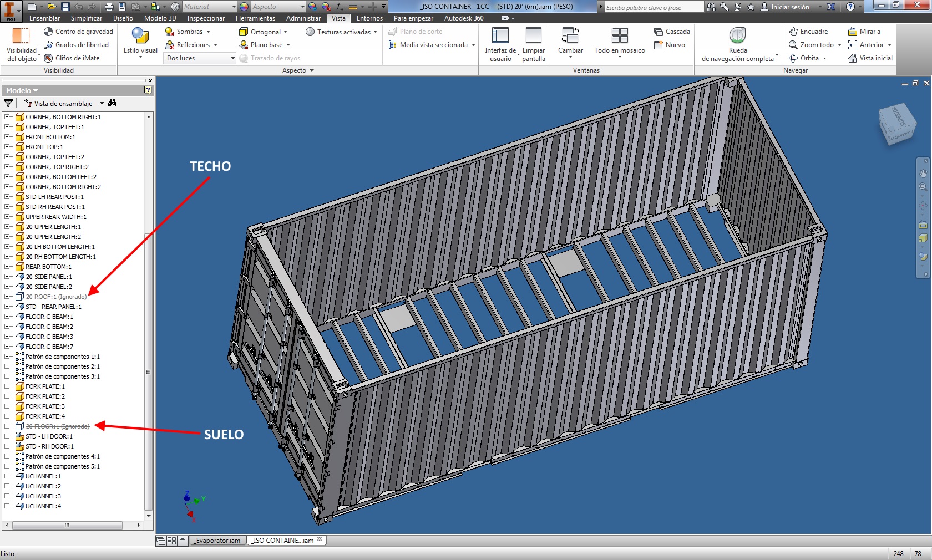This screenshot has width=932, height=560.
Task: Open the Estilo visual gallery
Action: [140, 43]
